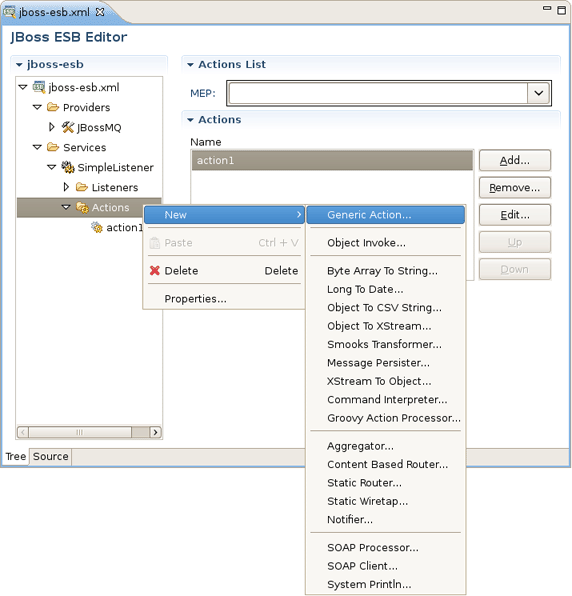Viewport: 572px width, 596px height.
Task: Collapse the Services tree node
Action: [37, 147]
